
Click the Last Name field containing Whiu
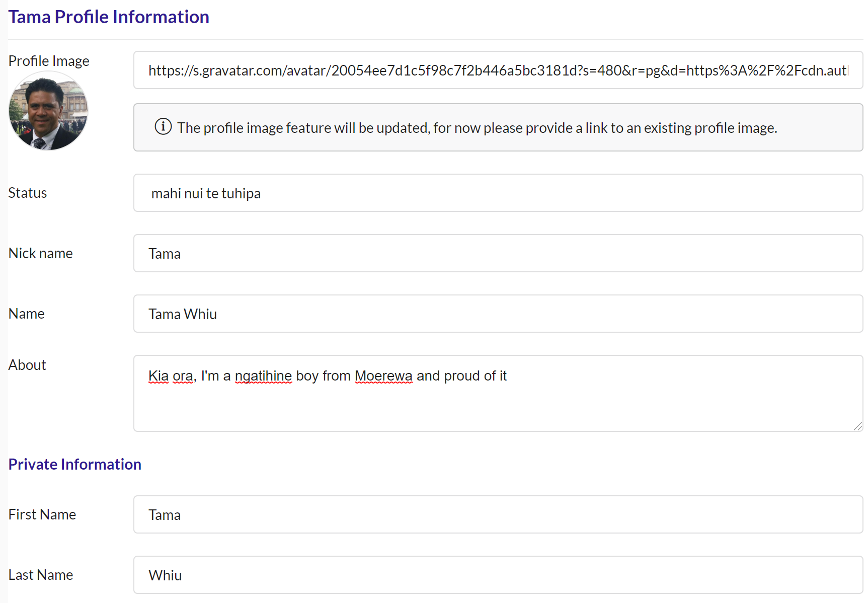498,575
